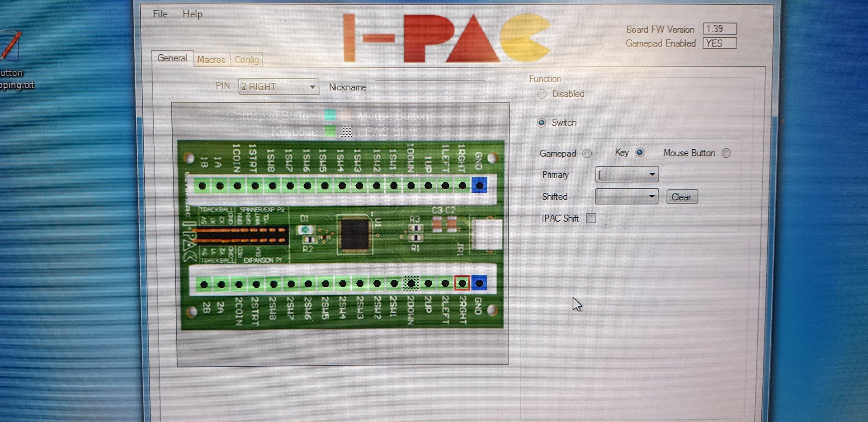Switch to the Macros tab

click(x=211, y=60)
